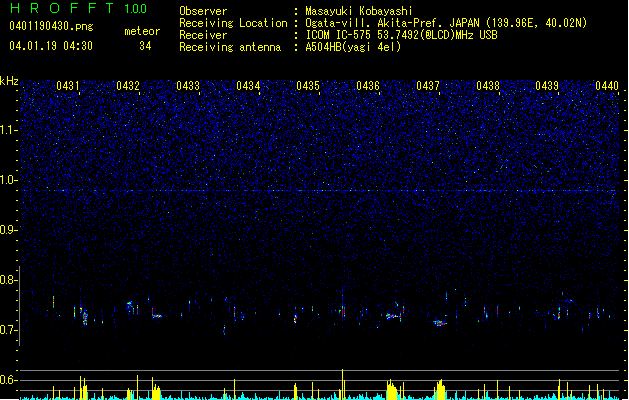Image resolution: width=629 pixels, height=400 pixels.
Task: Click the 0439 time marker
Action: coord(547,86)
